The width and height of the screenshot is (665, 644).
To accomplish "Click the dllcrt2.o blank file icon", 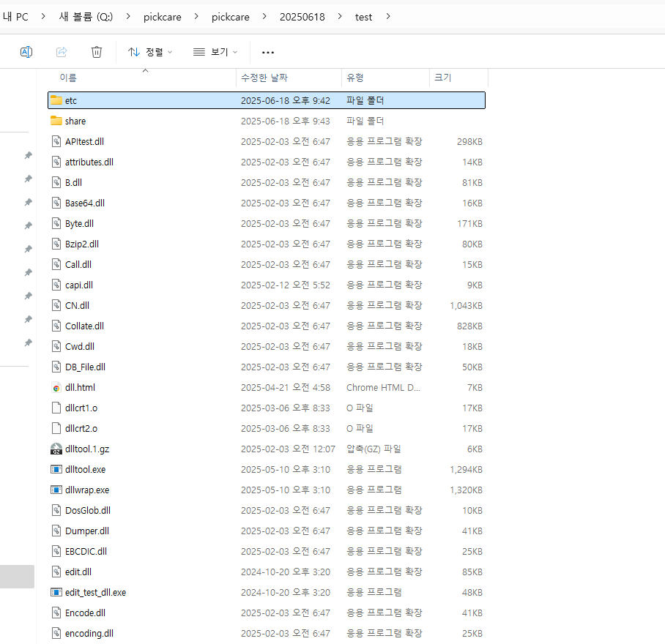I will [x=56, y=428].
